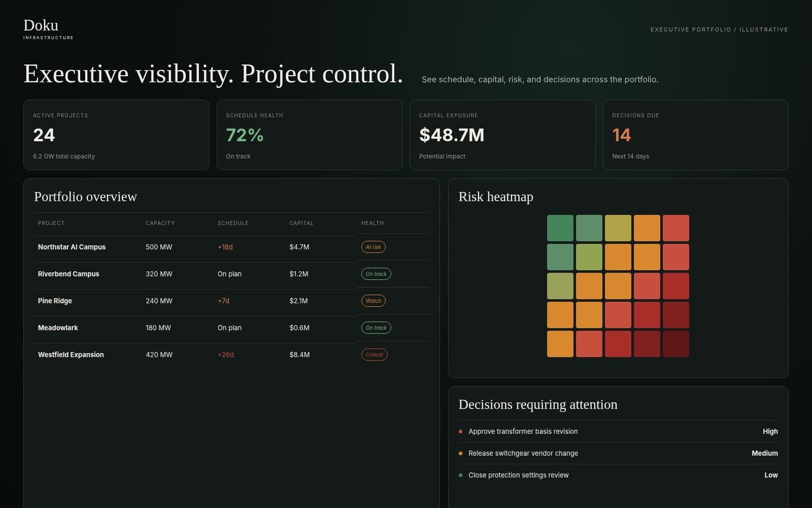Screen dimensions: 812x508
Task: Open Release switchgear vendor change decision
Action: pyautogui.click(x=618, y=453)
